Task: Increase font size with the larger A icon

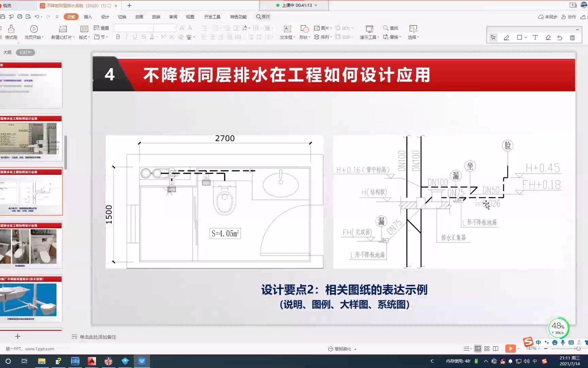Action: (182, 28)
